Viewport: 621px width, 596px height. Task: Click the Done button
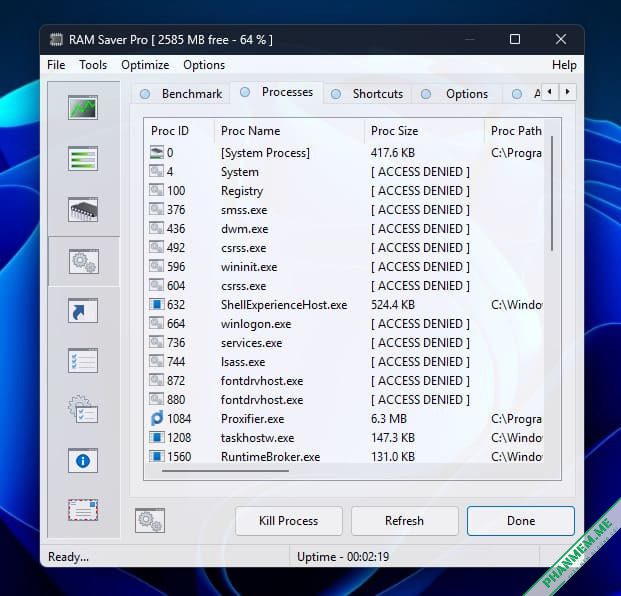pos(520,521)
